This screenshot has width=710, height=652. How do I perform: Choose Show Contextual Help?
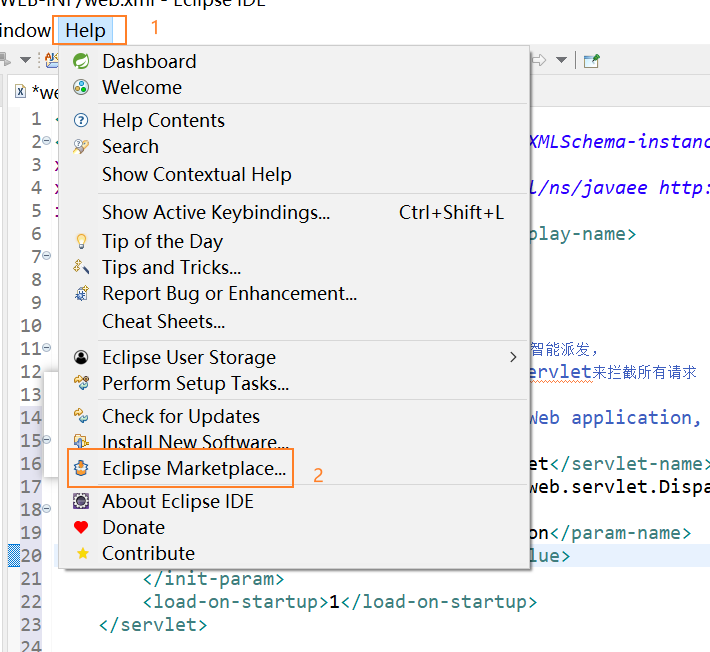coord(294,174)
